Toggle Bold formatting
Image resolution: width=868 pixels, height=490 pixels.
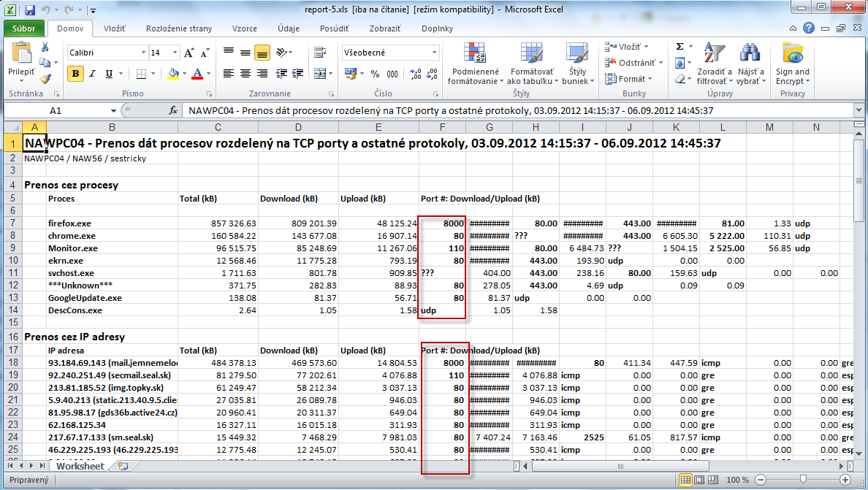76,74
